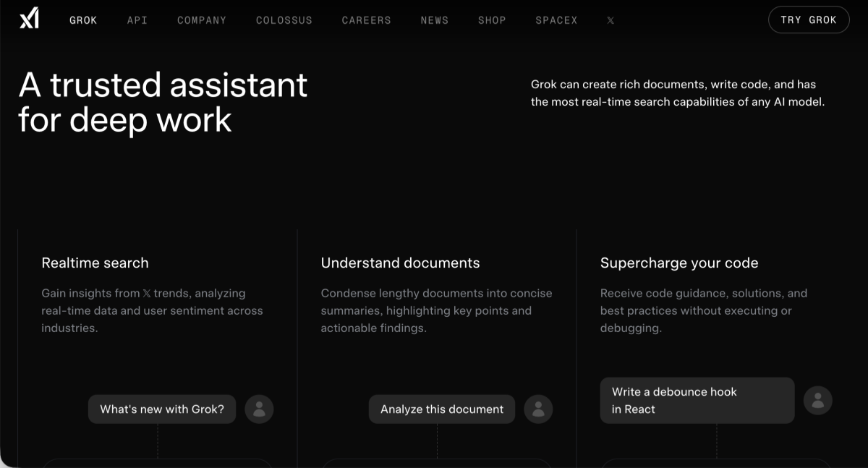Navigate to the COMPANY section

point(201,20)
